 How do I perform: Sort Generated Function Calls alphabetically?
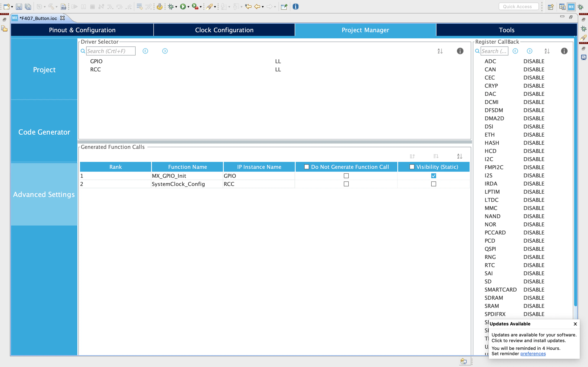[459, 156]
